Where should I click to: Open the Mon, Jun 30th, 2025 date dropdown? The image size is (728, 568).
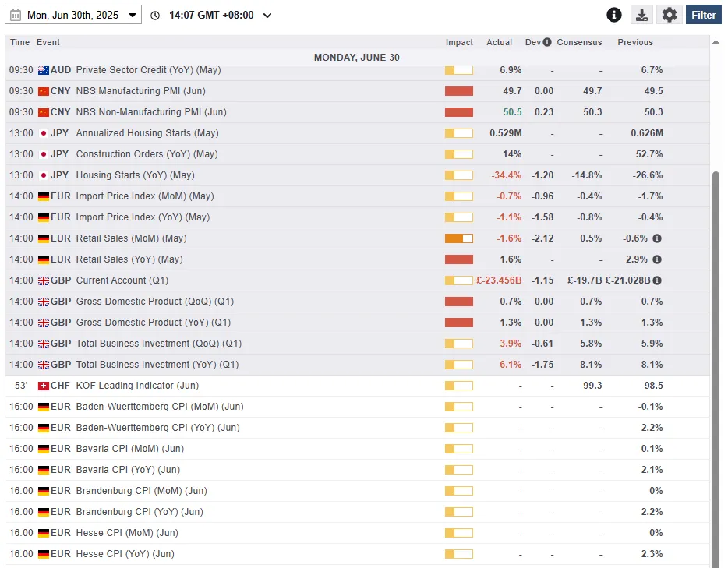pyautogui.click(x=74, y=15)
